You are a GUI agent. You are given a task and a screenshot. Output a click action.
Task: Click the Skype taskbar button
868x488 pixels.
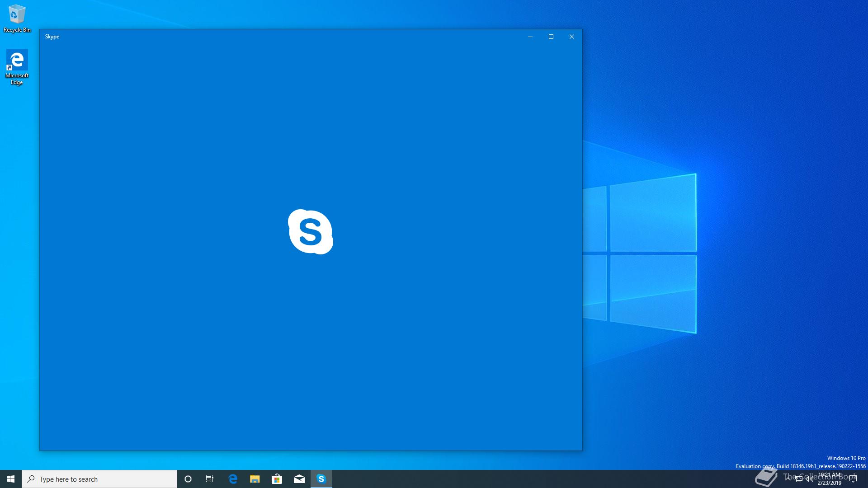coord(321,479)
